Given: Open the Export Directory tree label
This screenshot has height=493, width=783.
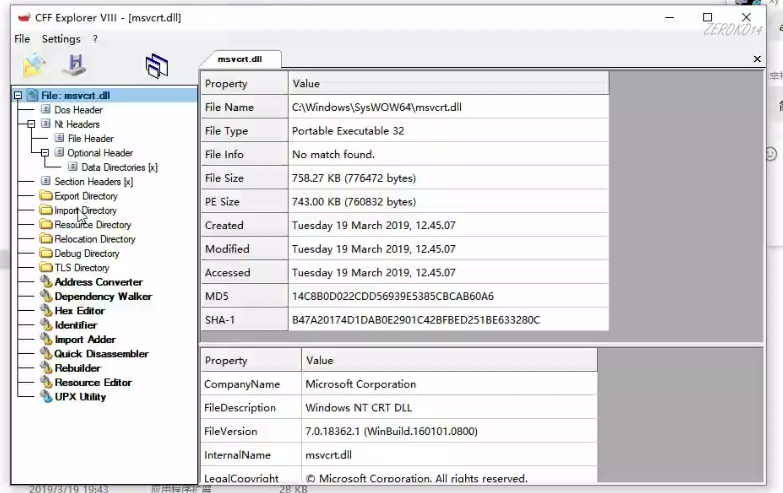Looking at the screenshot, I should coord(86,196).
